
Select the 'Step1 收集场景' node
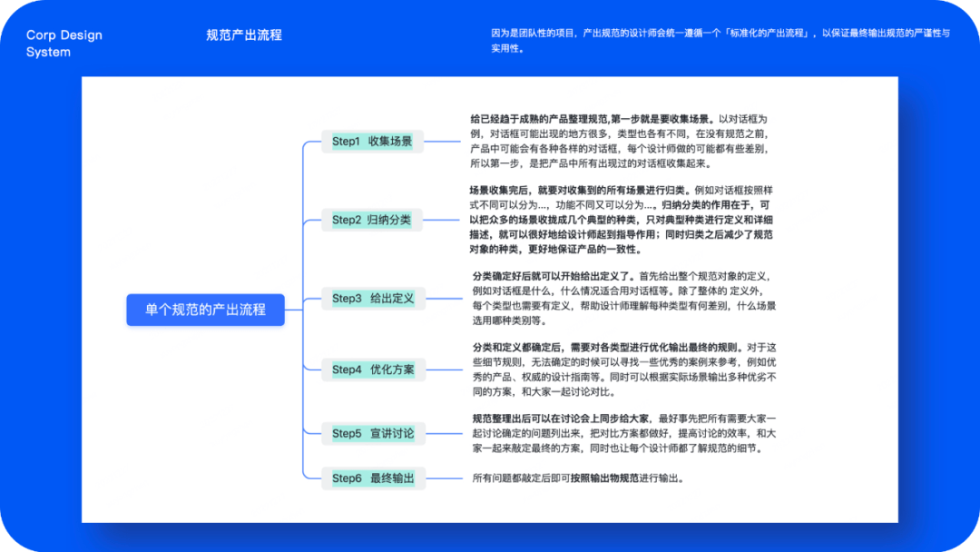click(372, 142)
